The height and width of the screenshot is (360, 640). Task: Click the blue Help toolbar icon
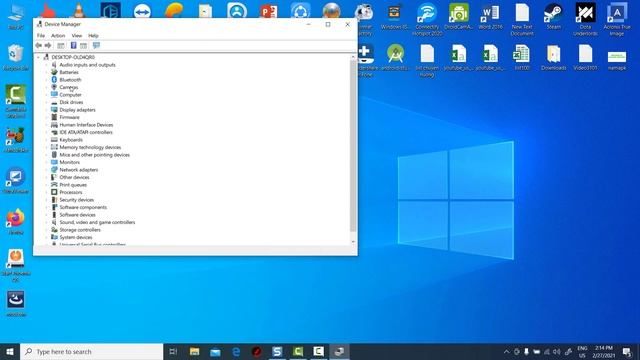73,45
